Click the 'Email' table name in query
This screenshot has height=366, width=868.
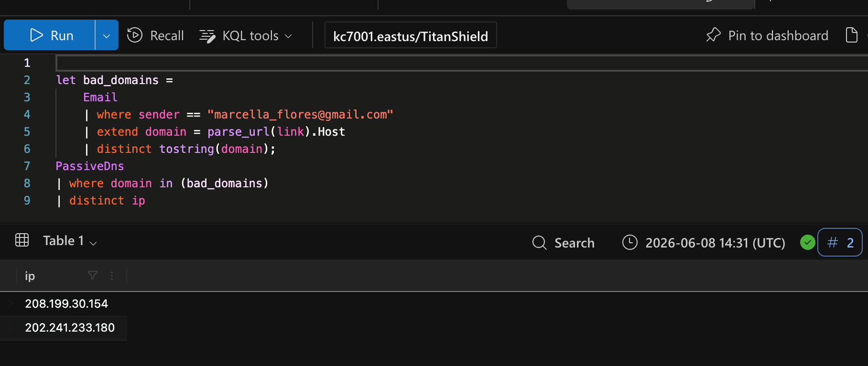pos(100,97)
